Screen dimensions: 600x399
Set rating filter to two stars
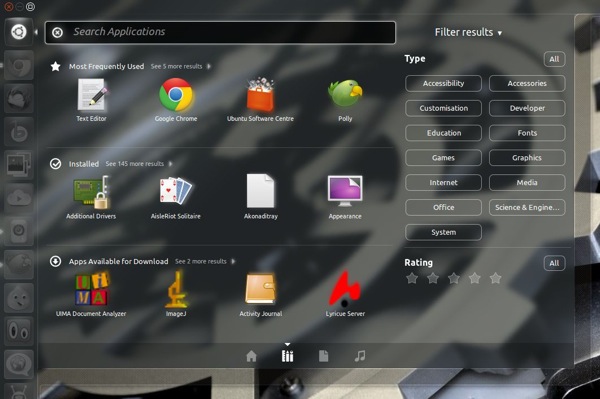433,278
